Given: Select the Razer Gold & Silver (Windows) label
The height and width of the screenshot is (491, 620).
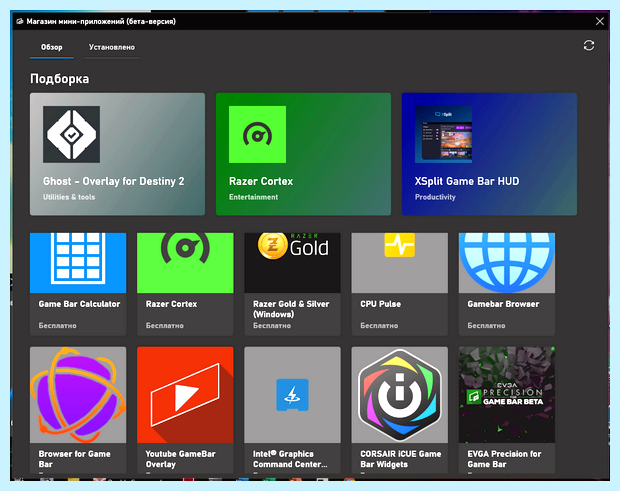Looking at the screenshot, I should (x=291, y=309).
